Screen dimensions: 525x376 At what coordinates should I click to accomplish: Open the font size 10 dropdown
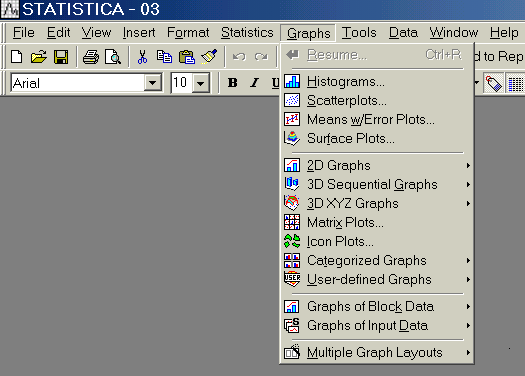point(200,83)
